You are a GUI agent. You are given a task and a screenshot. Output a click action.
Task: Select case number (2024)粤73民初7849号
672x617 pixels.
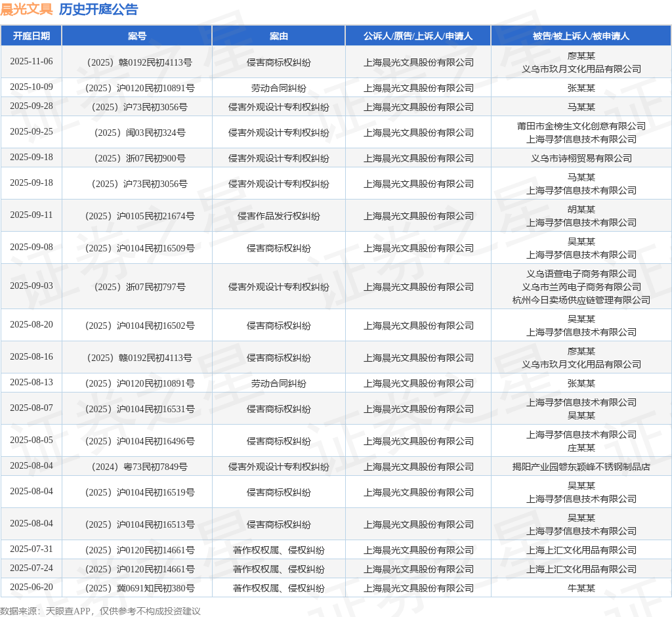[140, 467]
